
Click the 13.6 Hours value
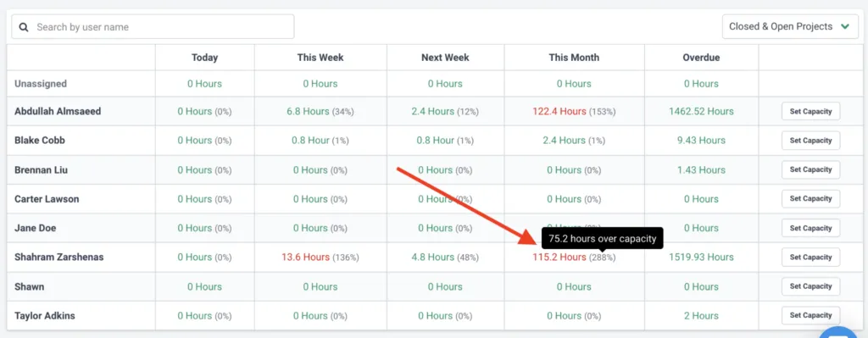pos(305,258)
